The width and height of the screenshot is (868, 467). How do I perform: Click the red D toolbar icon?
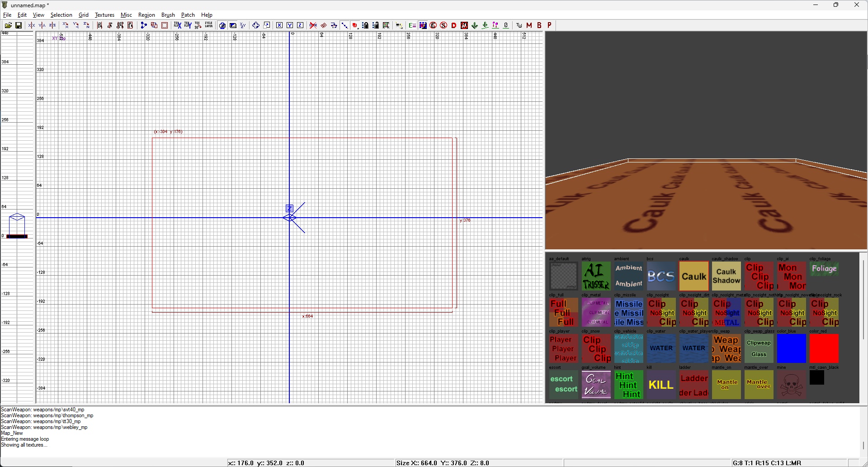454,26
